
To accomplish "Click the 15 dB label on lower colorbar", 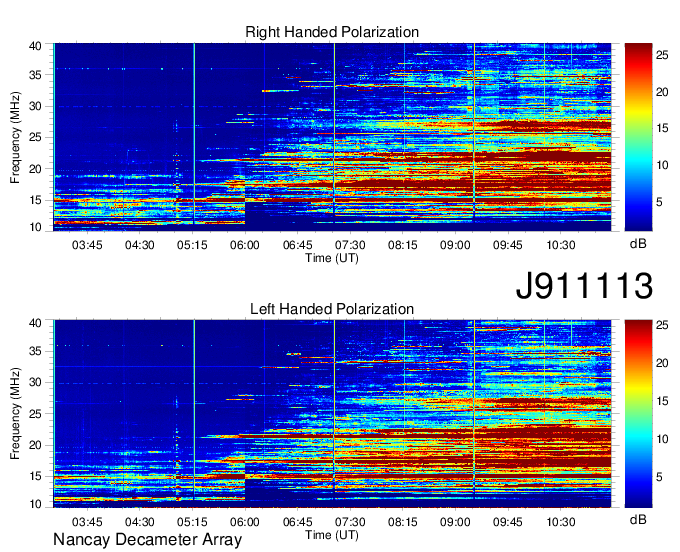I will tap(662, 401).
